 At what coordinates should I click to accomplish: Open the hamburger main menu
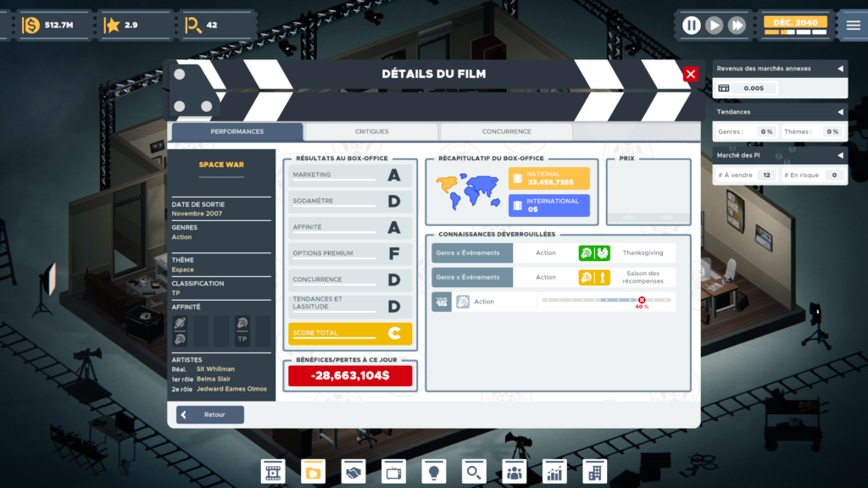[853, 25]
